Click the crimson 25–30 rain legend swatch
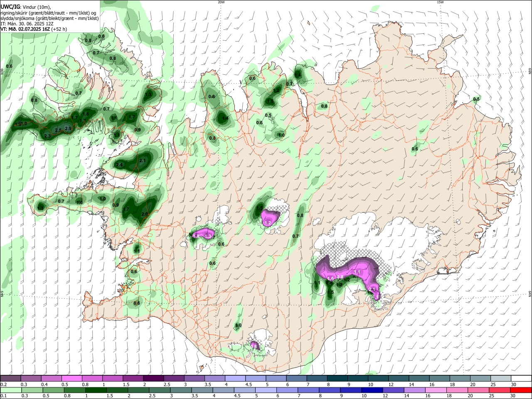532x399 pixels. [500, 390]
